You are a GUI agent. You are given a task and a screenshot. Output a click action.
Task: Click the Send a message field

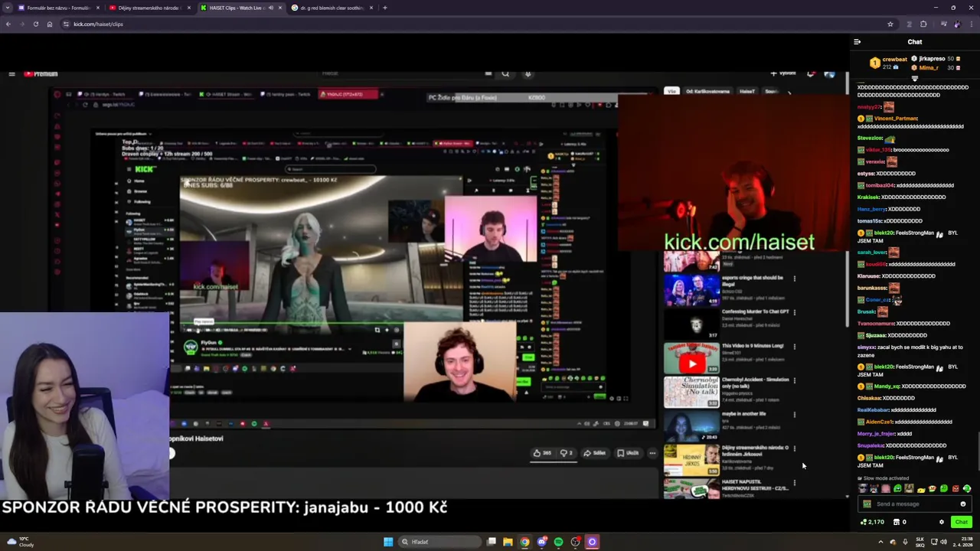(913, 504)
